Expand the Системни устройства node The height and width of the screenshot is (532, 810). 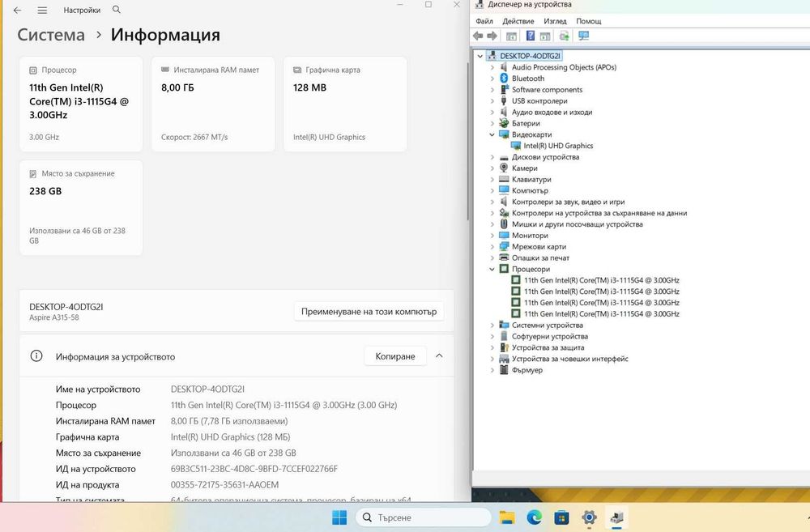pos(492,325)
